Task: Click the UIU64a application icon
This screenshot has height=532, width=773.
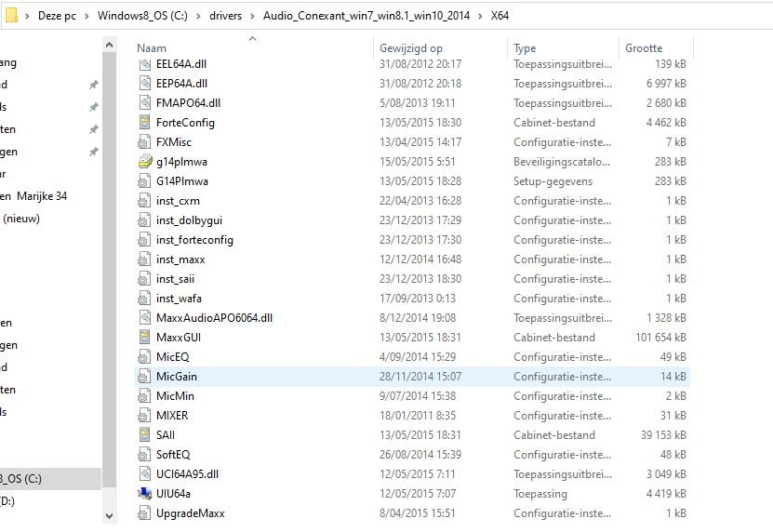Action: (144, 494)
